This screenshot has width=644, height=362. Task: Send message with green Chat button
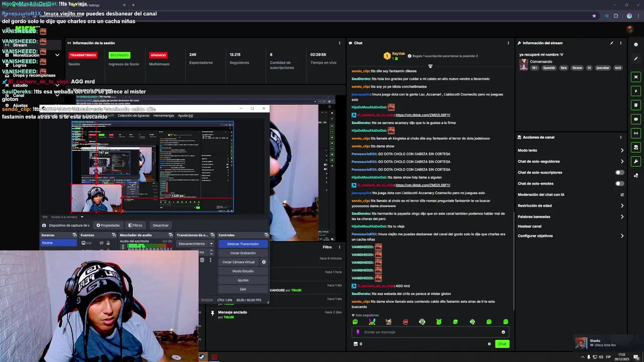coord(502,344)
